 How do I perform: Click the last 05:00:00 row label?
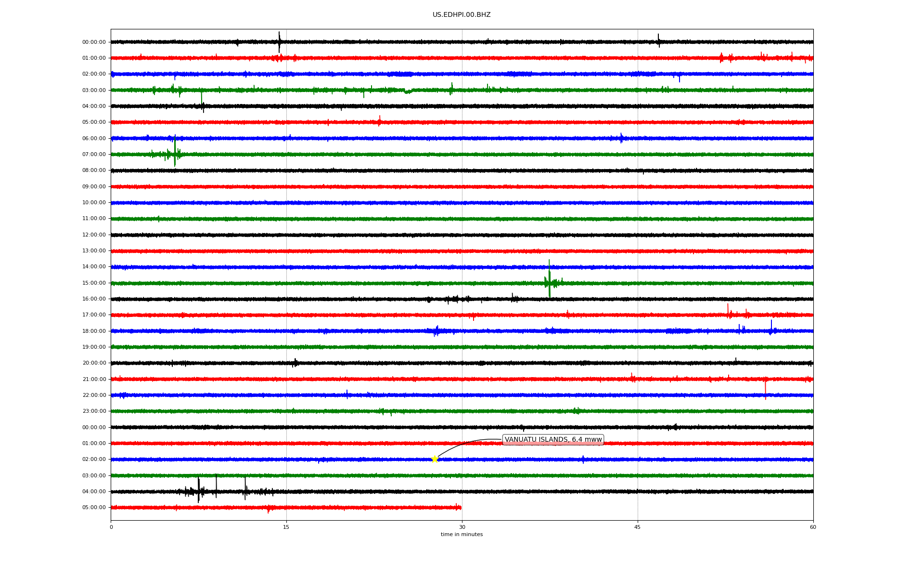(x=94, y=507)
